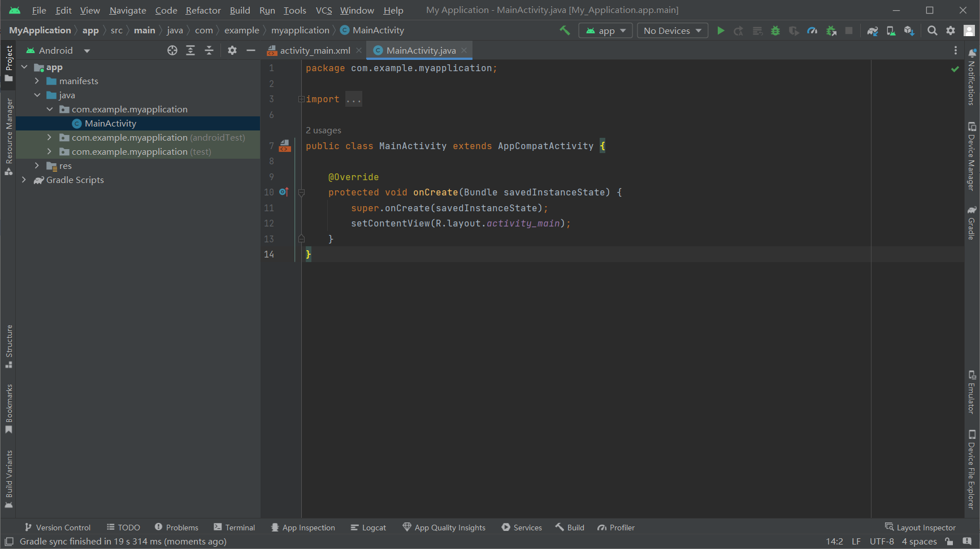
Task: Expand the res folder
Action: tap(37, 166)
